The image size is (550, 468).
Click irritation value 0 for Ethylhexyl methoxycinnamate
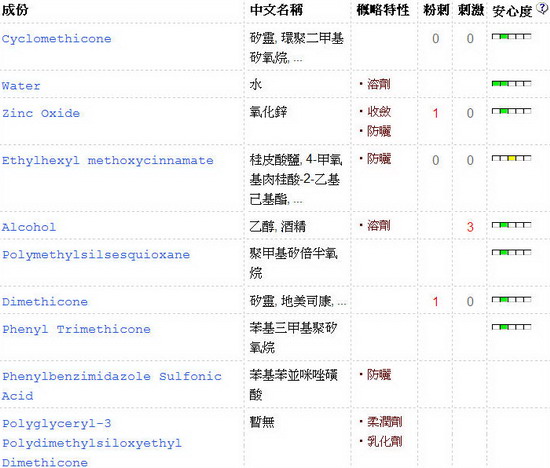(x=470, y=160)
